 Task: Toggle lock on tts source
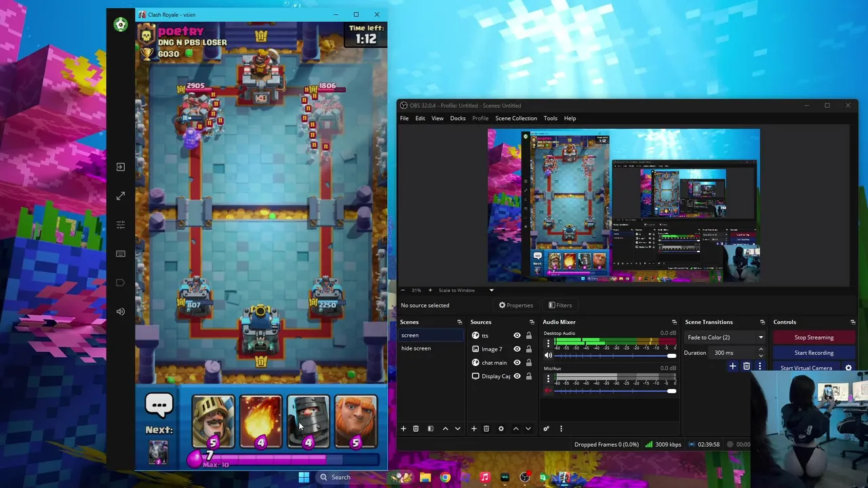pyautogui.click(x=529, y=335)
